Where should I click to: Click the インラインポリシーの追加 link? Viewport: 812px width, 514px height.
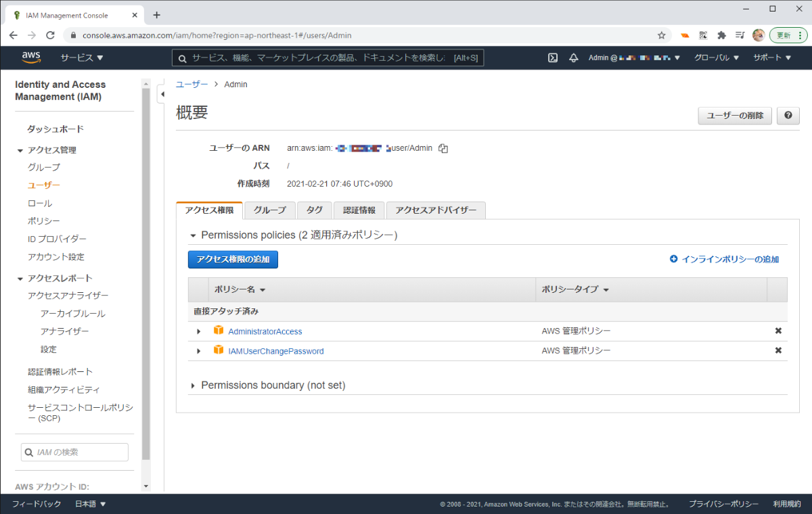click(724, 259)
